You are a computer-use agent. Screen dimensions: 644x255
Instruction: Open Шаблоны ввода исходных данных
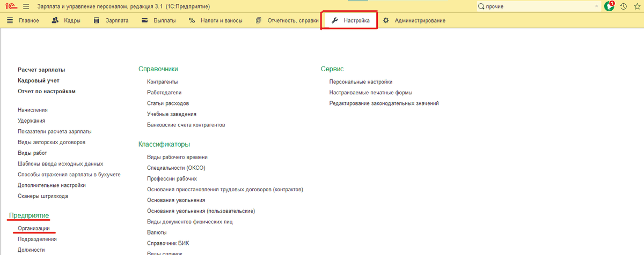coord(60,163)
